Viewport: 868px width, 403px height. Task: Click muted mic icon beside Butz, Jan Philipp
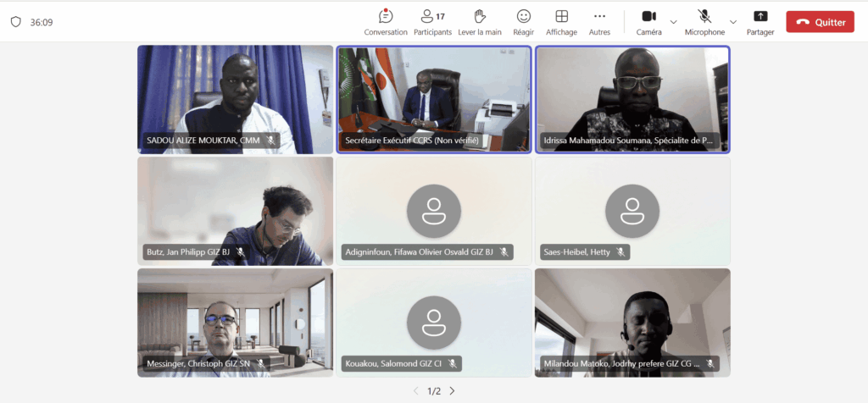(x=240, y=252)
